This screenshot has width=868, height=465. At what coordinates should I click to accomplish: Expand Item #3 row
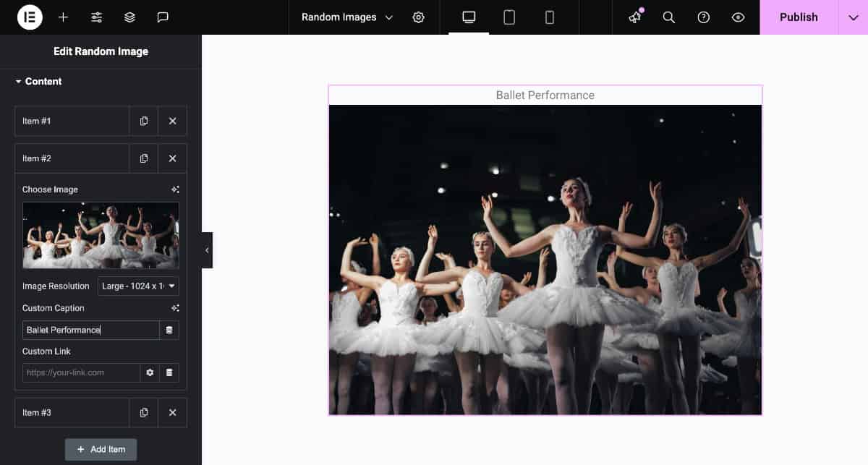tap(72, 412)
